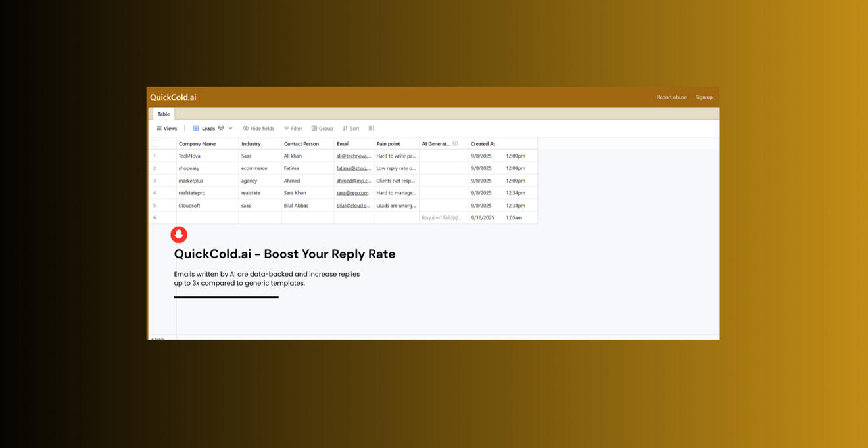This screenshot has height=448, width=868.
Task: Click the Sign up link
Action: pyautogui.click(x=704, y=97)
